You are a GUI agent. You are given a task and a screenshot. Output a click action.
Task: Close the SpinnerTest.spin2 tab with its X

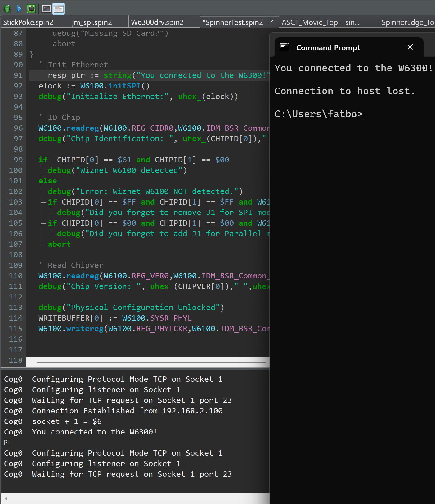(271, 22)
